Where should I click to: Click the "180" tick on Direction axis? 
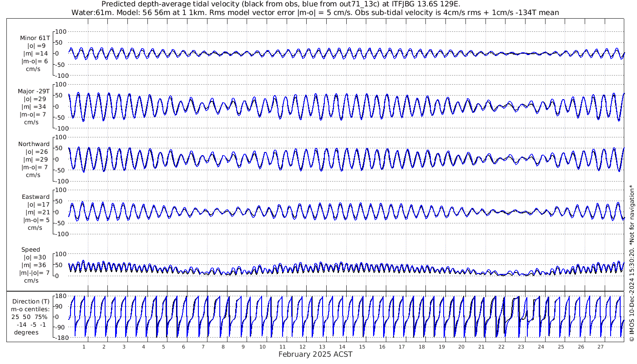(61, 296)
